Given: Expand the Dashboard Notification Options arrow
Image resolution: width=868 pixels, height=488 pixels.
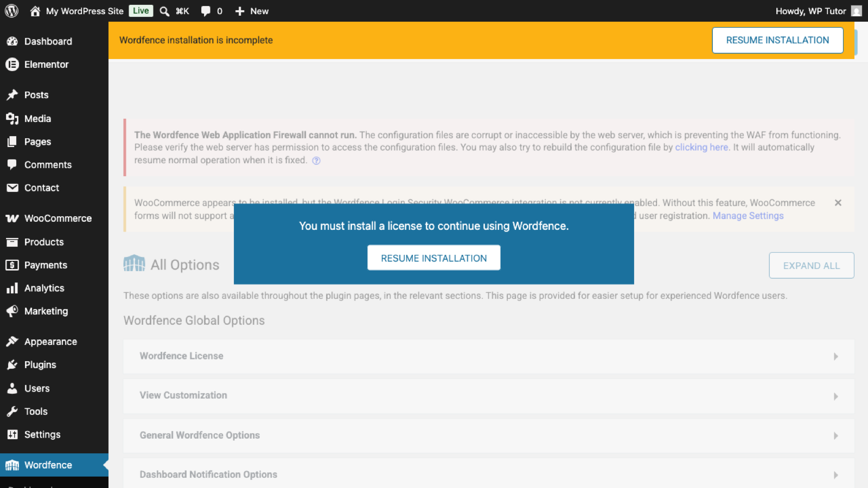Looking at the screenshot, I should (x=835, y=475).
